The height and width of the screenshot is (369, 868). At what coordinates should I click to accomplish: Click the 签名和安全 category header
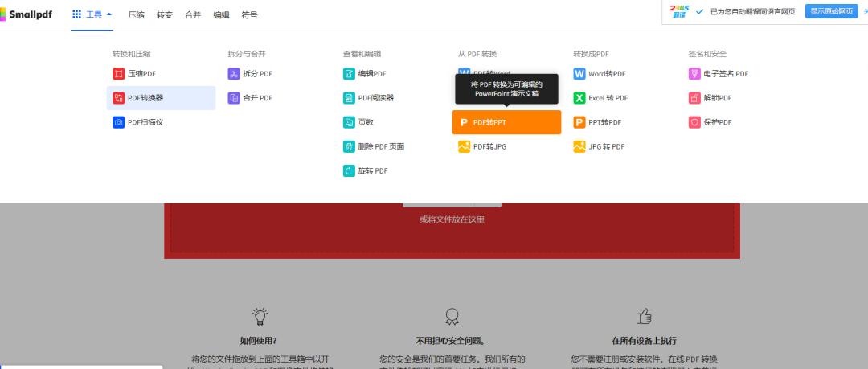coord(707,55)
